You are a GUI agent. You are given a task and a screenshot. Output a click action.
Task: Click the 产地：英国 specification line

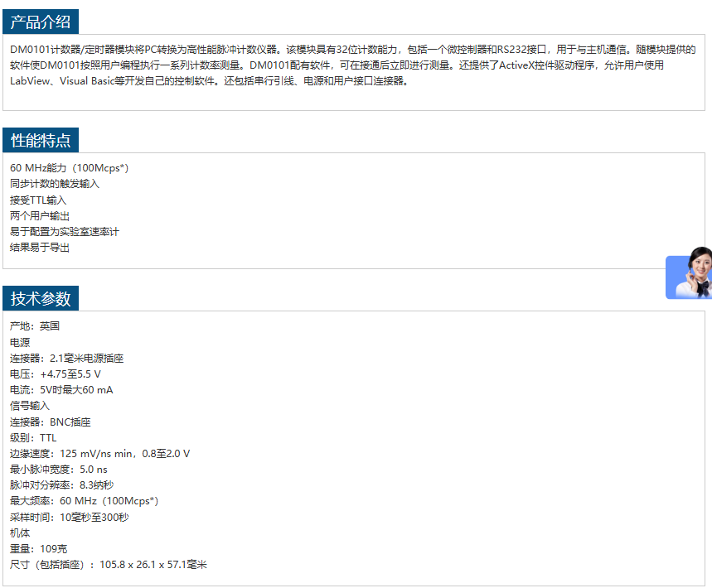click(35, 326)
